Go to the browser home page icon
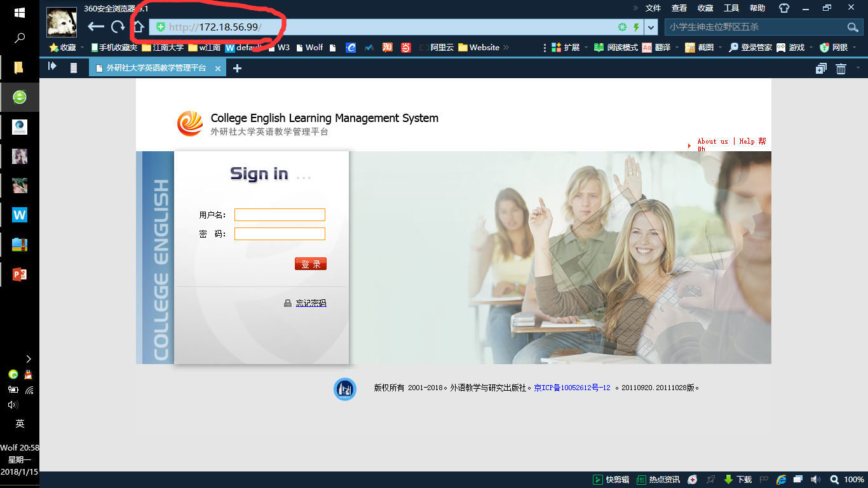The width and height of the screenshot is (868, 488). point(138,27)
